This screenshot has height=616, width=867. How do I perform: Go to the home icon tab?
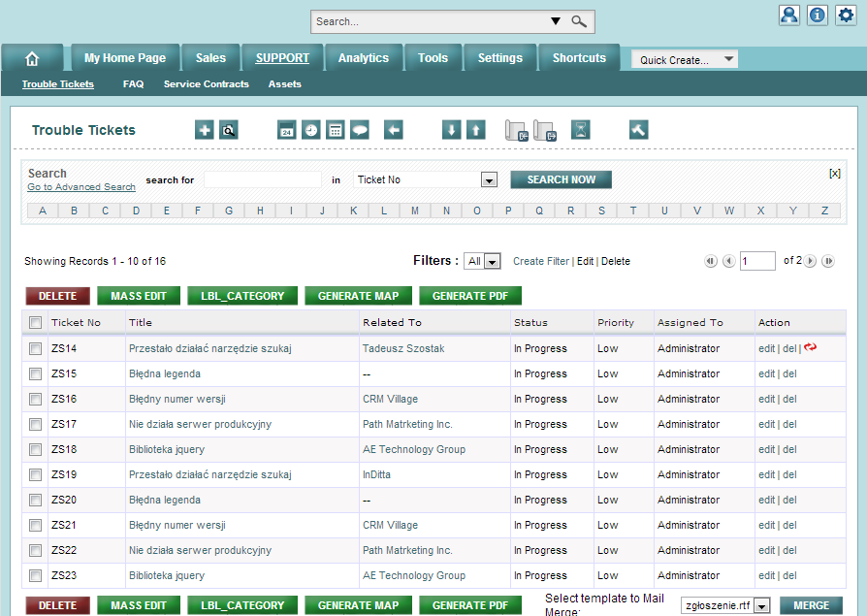32,58
